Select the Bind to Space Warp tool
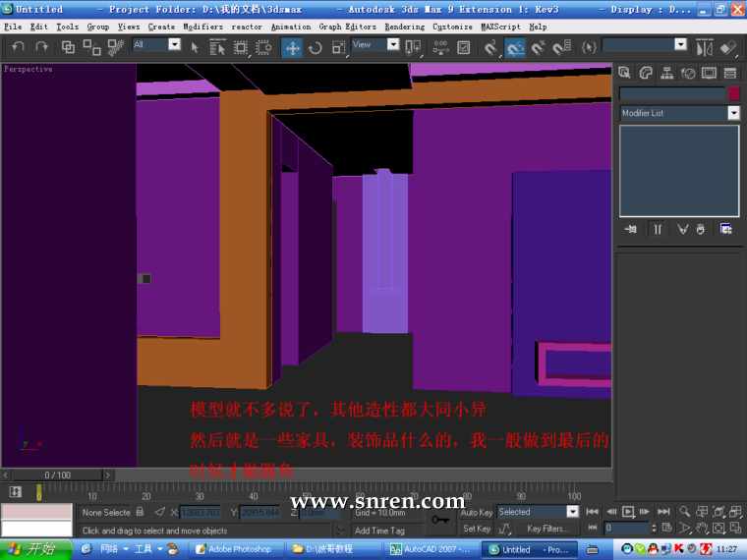 pos(115,47)
